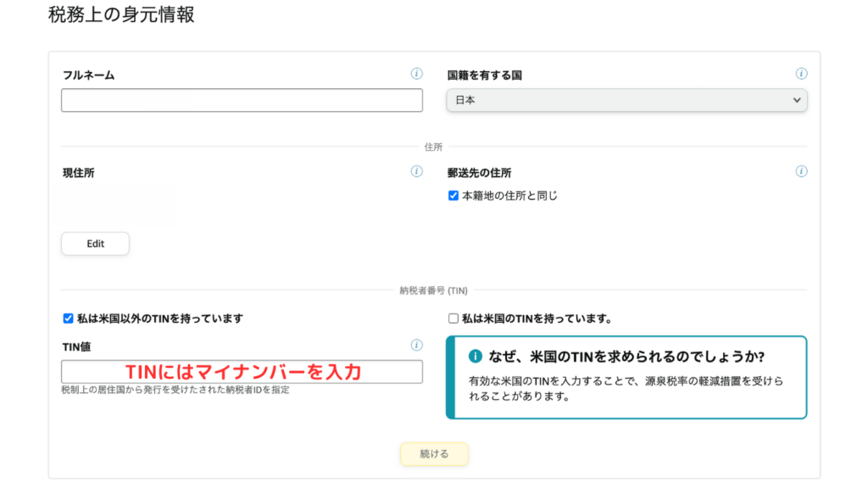
Task: Click the 私は米国のTINを持っています label text
Action: coord(537,319)
